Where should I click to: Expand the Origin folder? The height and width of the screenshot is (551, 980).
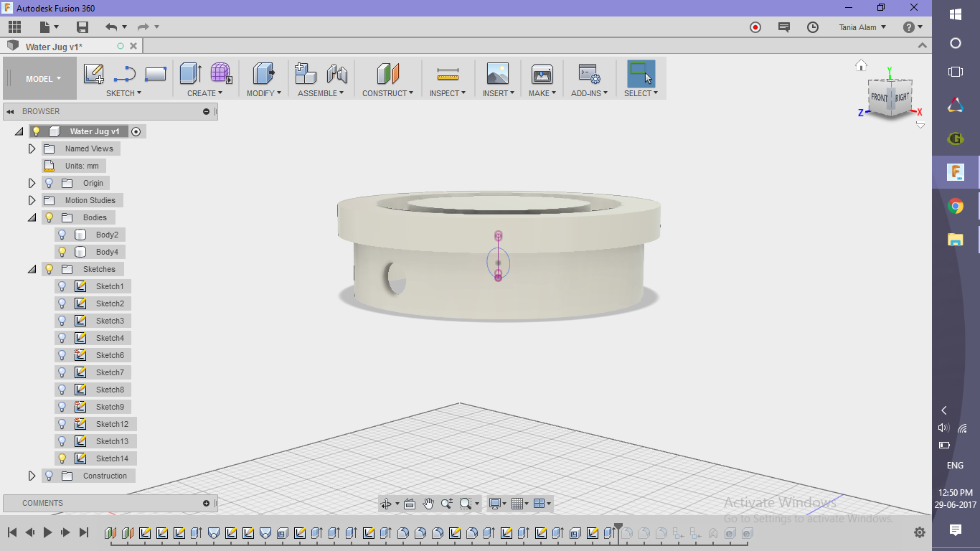(x=32, y=183)
